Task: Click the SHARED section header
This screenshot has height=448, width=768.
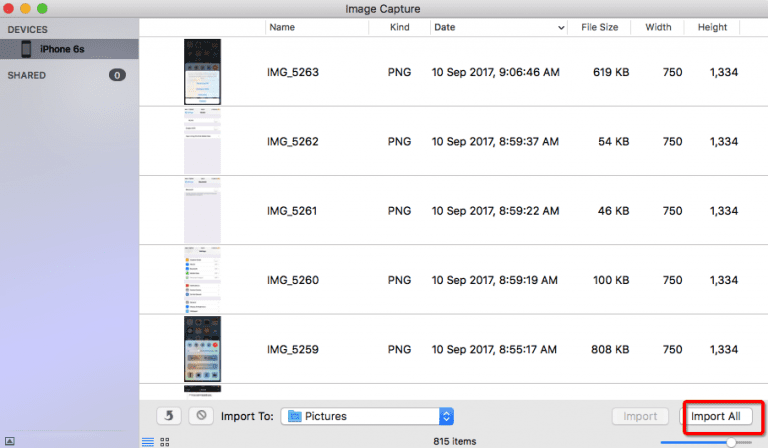Action: click(26, 75)
